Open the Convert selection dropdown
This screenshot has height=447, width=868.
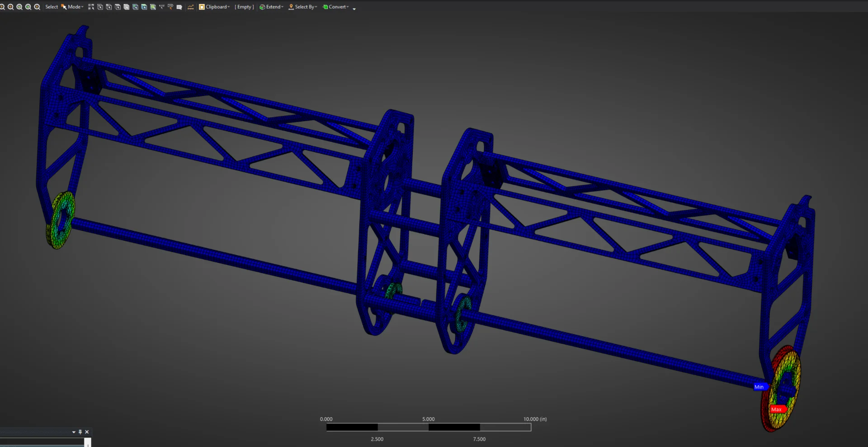(335, 7)
